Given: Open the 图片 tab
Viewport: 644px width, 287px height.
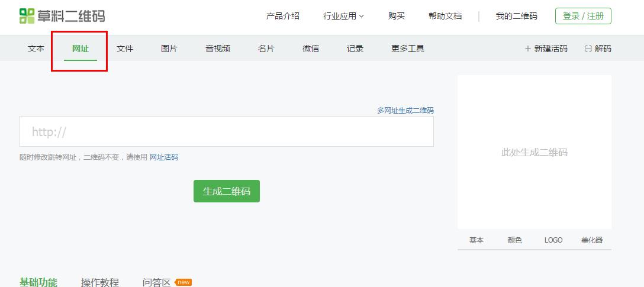Looking at the screenshot, I should tap(169, 49).
